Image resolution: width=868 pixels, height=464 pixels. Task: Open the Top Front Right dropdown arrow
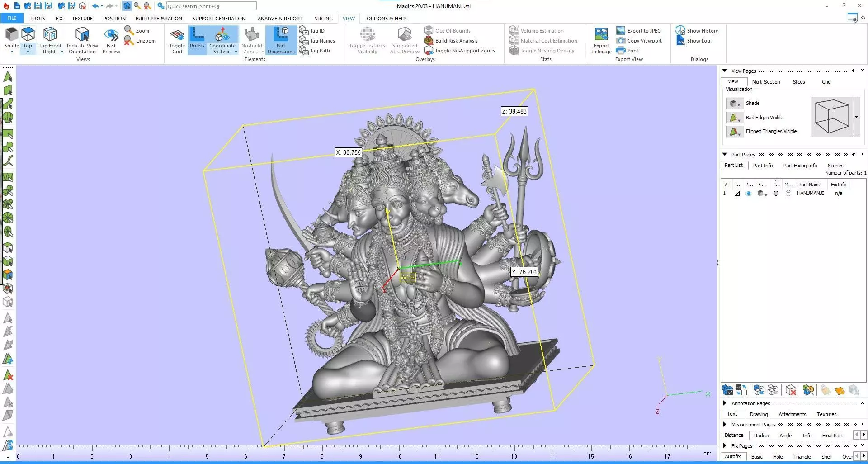pos(62,52)
